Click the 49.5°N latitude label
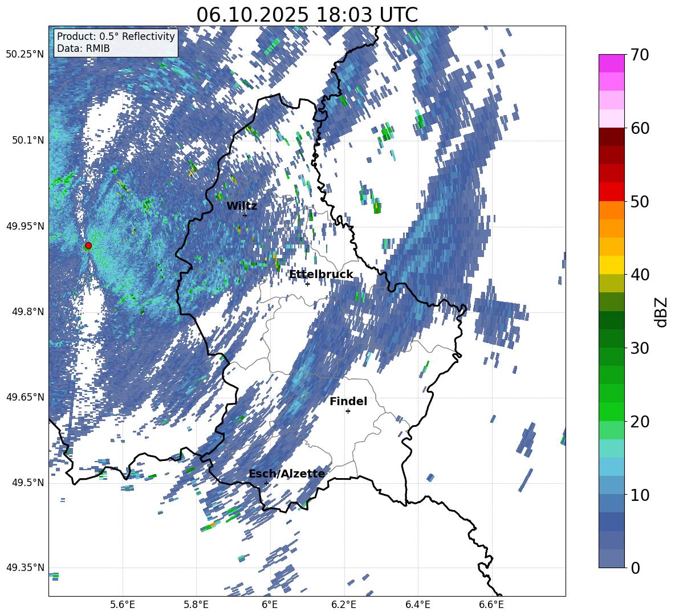The image size is (675, 616). pos(28,483)
